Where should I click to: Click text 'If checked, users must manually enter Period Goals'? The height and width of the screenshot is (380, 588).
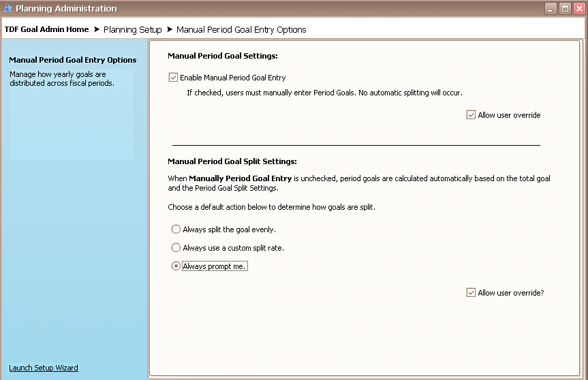[325, 93]
